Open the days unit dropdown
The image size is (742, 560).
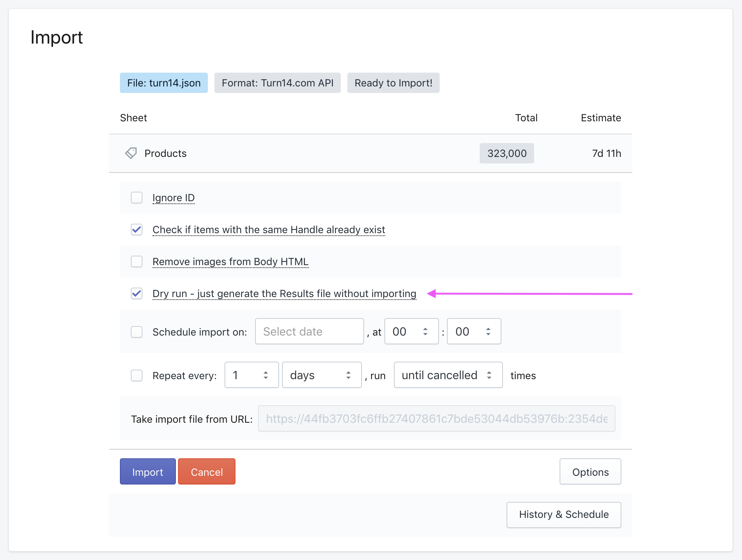322,375
